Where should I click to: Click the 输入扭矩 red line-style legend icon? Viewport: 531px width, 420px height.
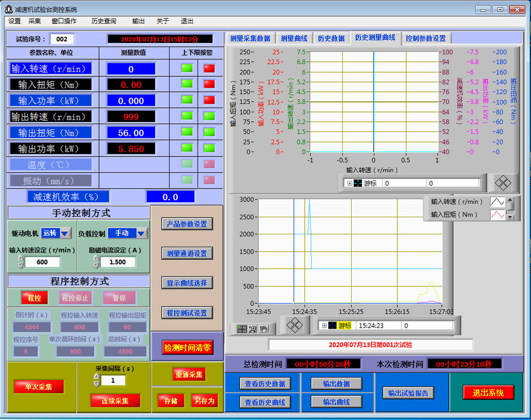(x=497, y=215)
